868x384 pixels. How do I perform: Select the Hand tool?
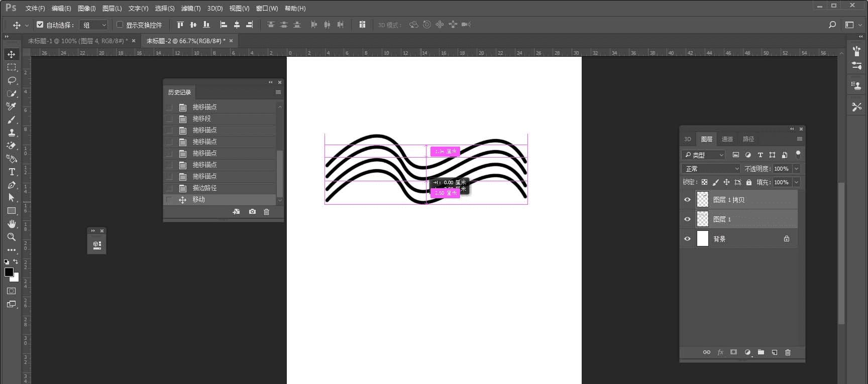[12, 224]
